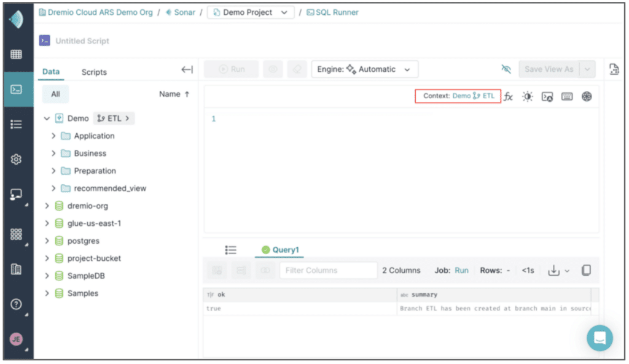
Task: Open the Save View As dropdown arrow
Action: click(x=587, y=69)
